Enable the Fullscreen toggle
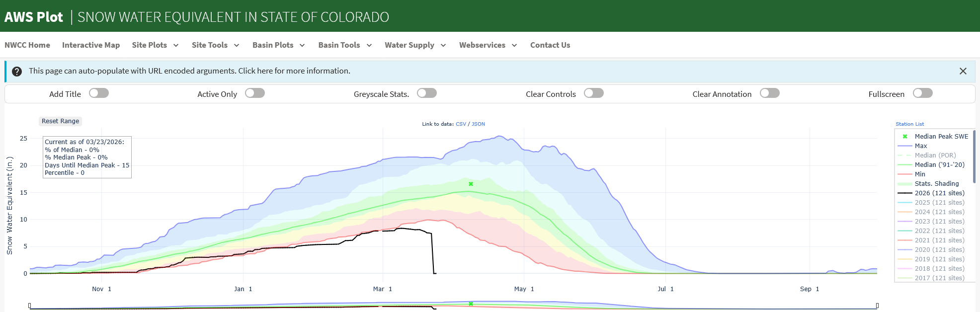Screen dimensions: 980x312 point(922,93)
